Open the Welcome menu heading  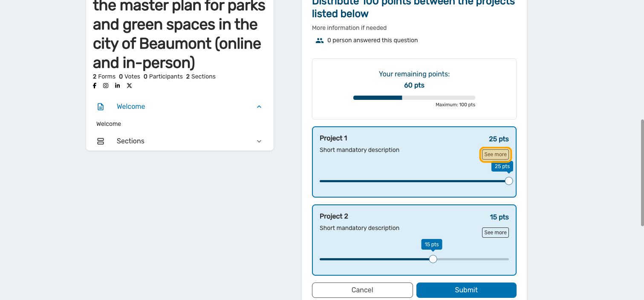click(131, 107)
